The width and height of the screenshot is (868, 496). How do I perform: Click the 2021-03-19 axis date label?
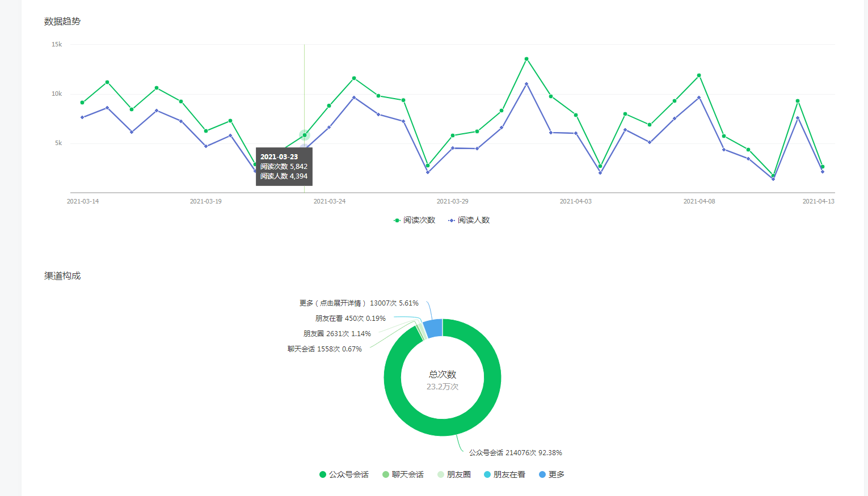pyautogui.click(x=206, y=201)
